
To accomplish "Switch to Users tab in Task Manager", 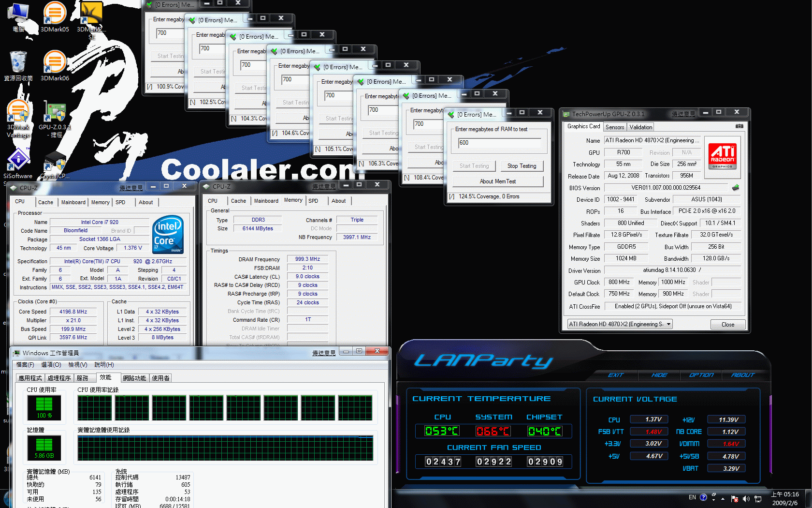I will 161,378.
